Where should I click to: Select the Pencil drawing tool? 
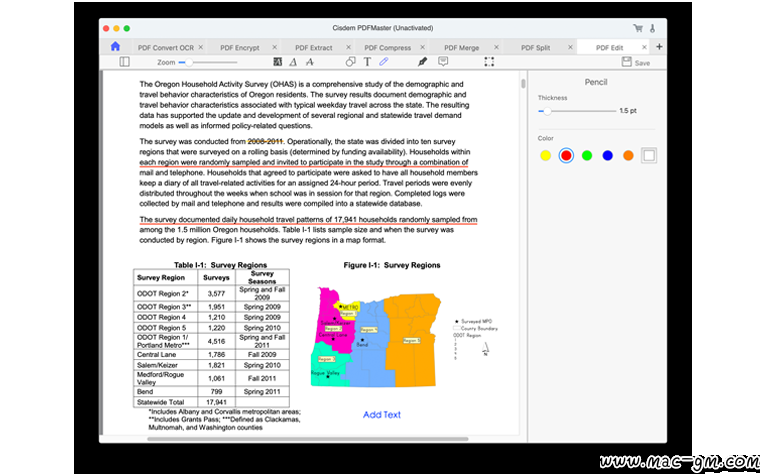point(384,62)
